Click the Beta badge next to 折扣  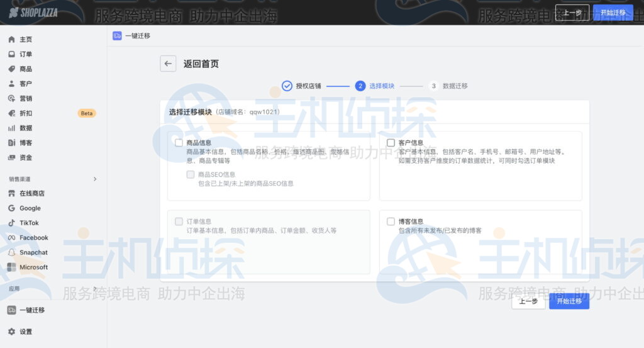point(87,113)
